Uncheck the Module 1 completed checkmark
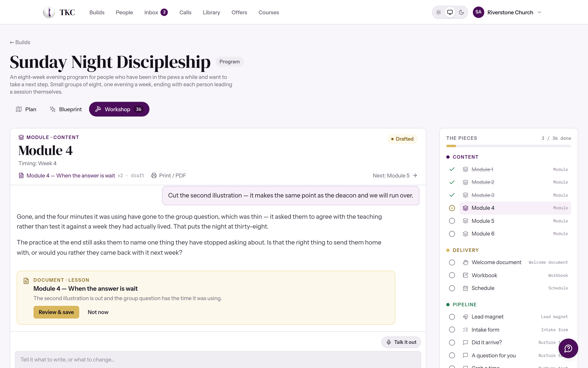588x368 pixels. coord(452,169)
